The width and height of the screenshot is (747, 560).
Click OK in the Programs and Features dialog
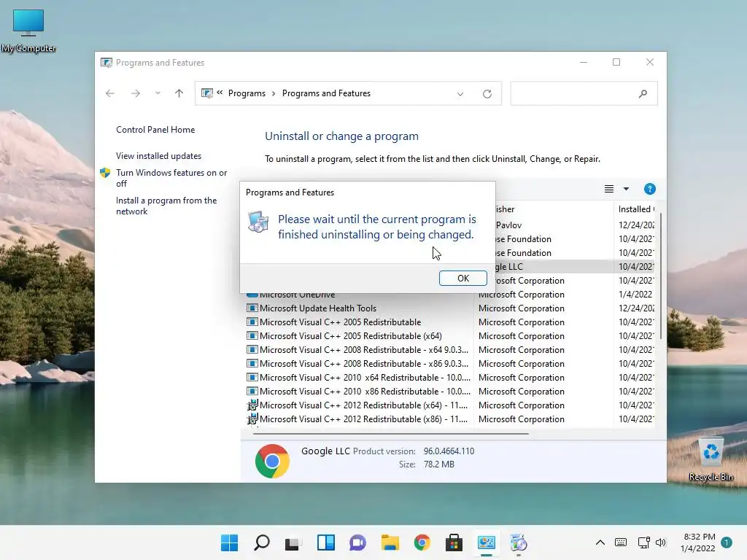tap(462, 278)
